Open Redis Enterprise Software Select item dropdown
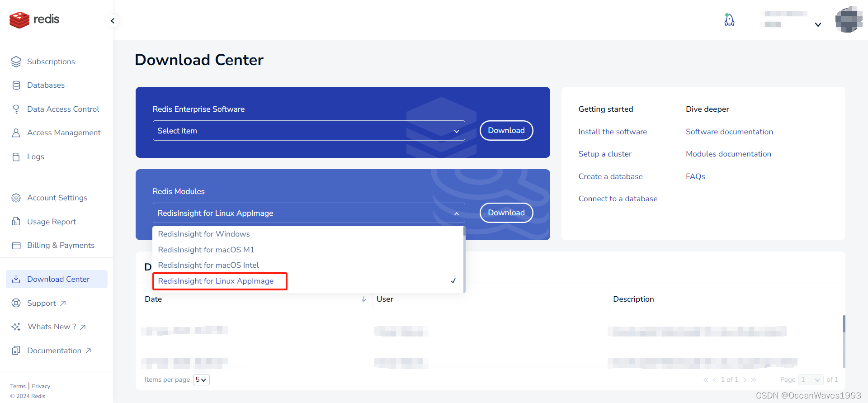868x403 pixels. tap(309, 130)
